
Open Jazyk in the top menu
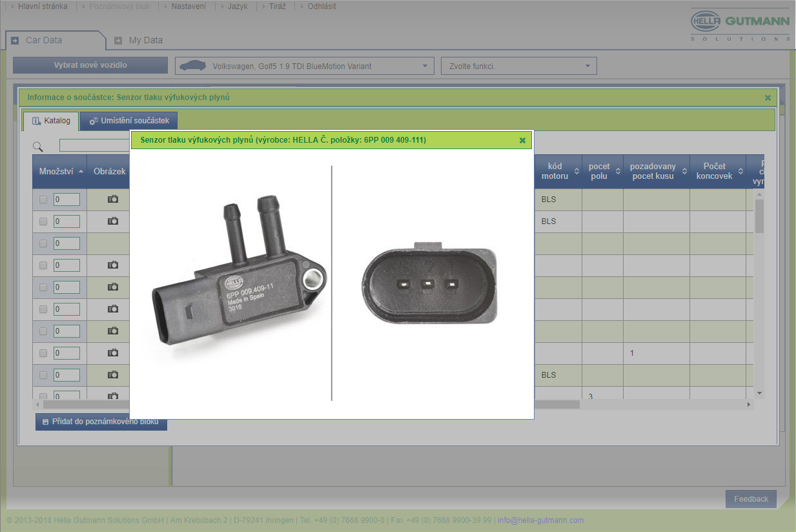pyautogui.click(x=238, y=6)
